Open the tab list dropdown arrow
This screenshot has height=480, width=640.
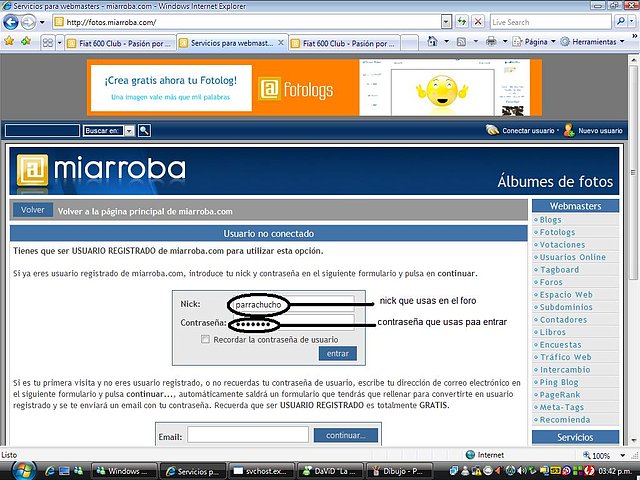59,42
